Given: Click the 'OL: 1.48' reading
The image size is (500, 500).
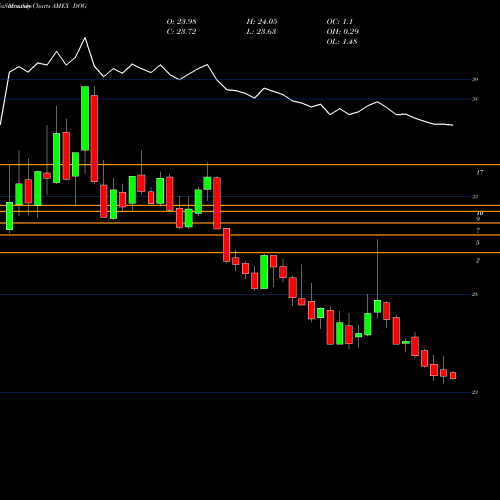Looking at the screenshot, I should click(x=342, y=42).
